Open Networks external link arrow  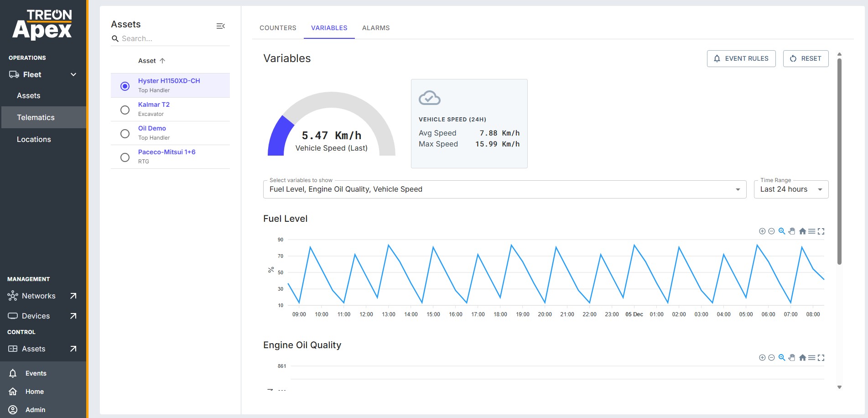[73, 296]
